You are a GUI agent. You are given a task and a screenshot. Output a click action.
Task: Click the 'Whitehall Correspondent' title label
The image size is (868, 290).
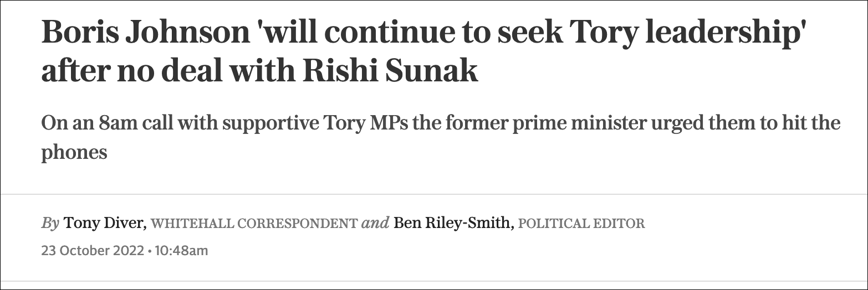(x=254, y=224)
